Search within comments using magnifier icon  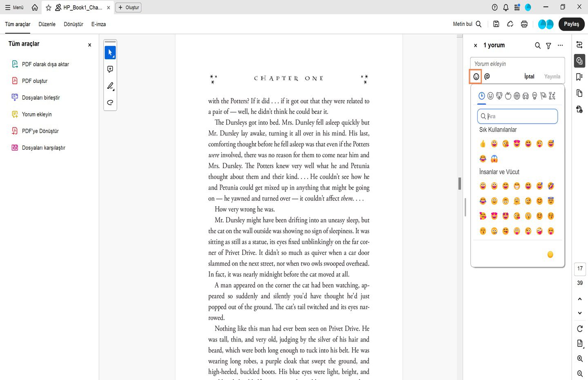click(x=538, y=45)
